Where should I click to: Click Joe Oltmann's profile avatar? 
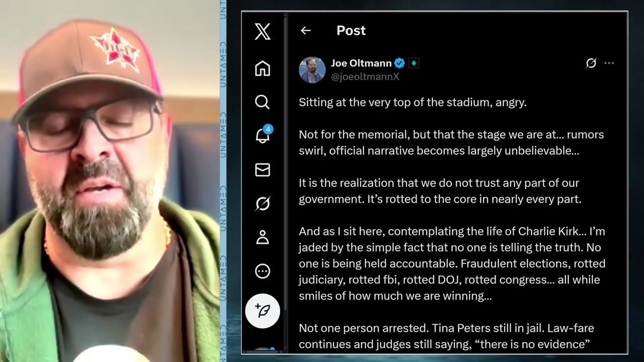(x=312, y=70)
